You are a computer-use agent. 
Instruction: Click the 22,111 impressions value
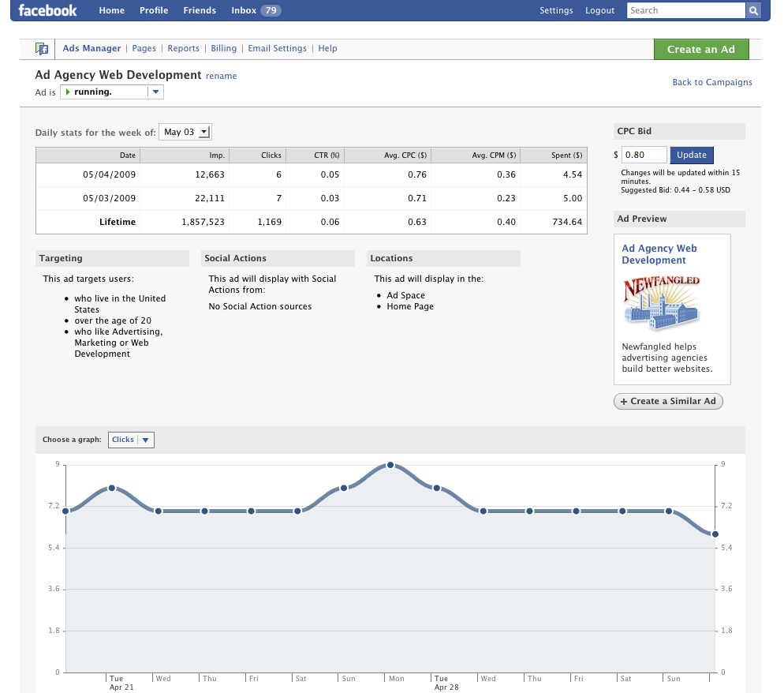[210, 198]
